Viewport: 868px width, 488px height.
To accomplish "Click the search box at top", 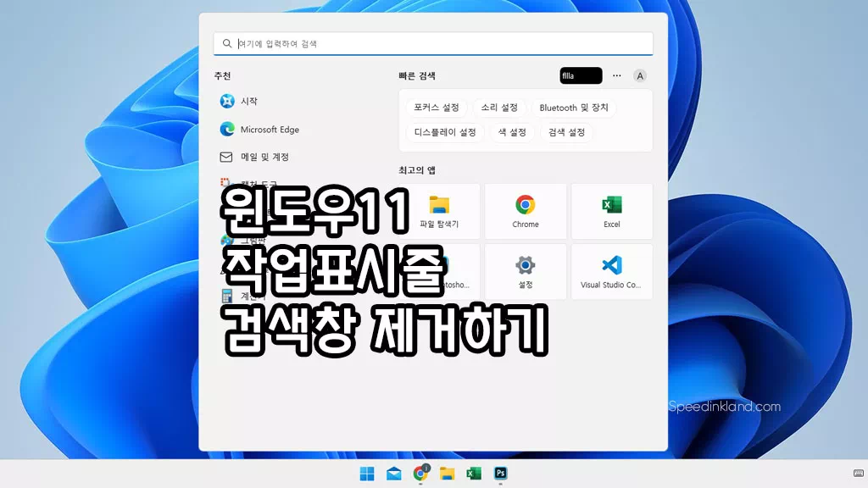I will point(433,43).
